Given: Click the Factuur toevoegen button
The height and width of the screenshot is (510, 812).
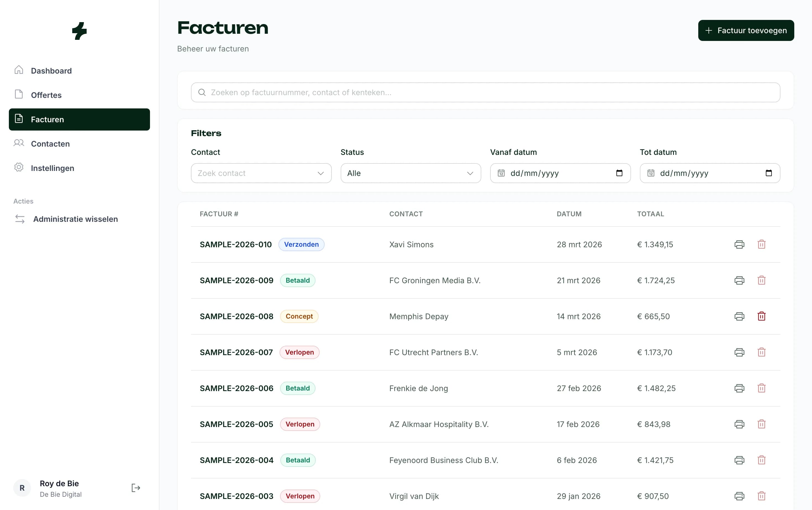Looking at the screenshot, I should (x=746, y=30).
